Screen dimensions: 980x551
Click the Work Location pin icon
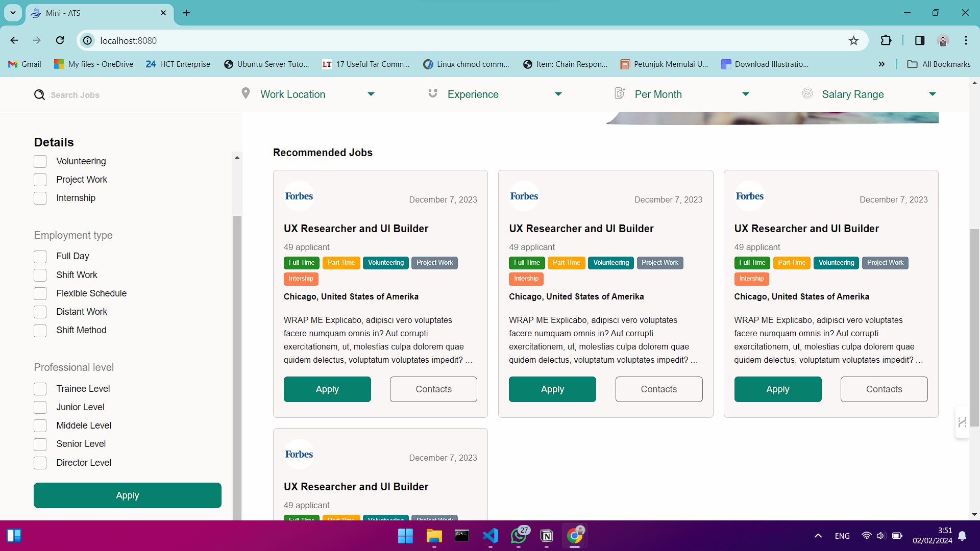[246, 93]
